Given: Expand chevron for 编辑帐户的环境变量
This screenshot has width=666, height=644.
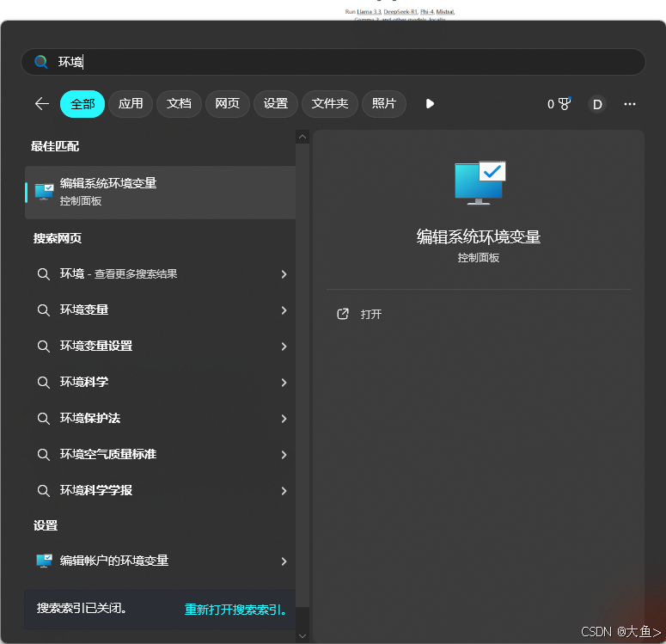Looking at the screenshot, I should pos(284,561).
